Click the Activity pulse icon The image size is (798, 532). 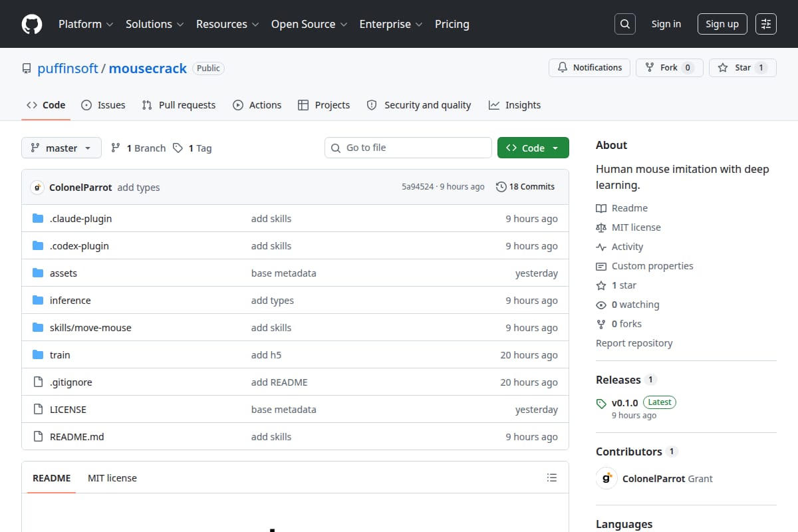601,247
